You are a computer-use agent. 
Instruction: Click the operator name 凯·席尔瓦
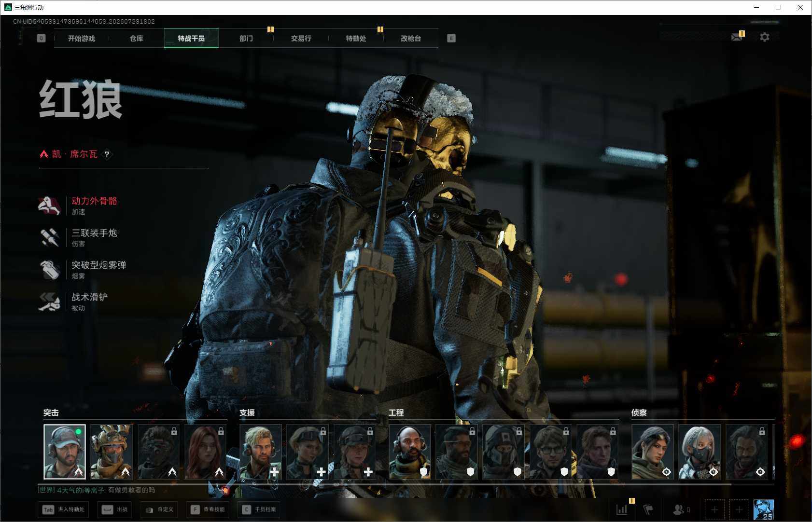75,154
